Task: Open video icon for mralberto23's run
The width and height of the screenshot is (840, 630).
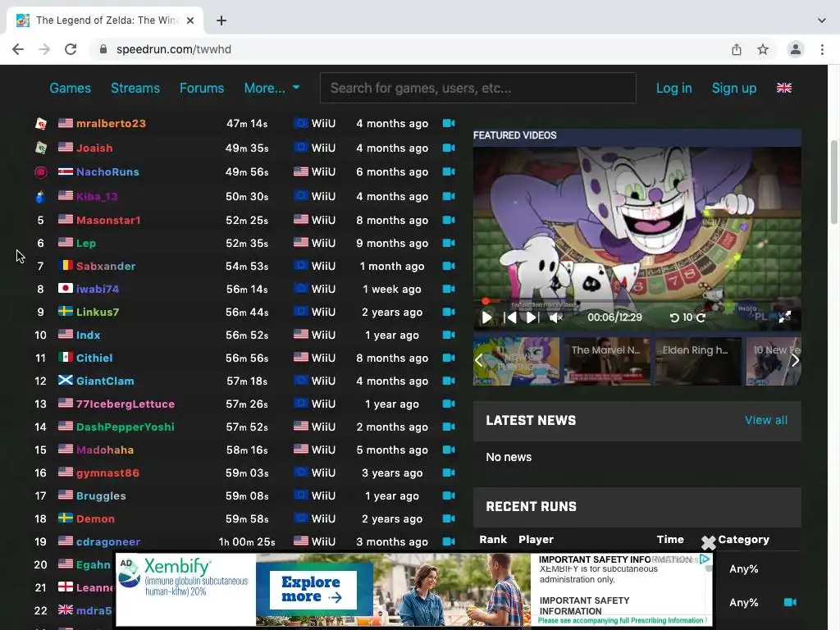Action: pyautogui.click(x=449, y=123)
